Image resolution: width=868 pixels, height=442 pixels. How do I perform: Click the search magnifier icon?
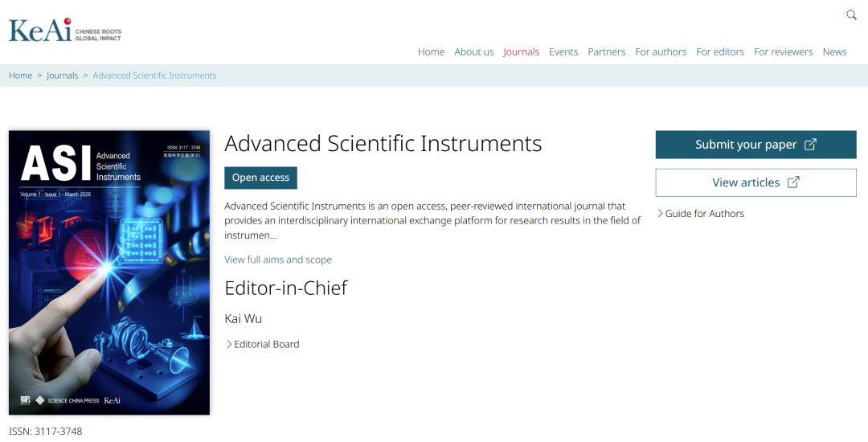click(852, 14)
